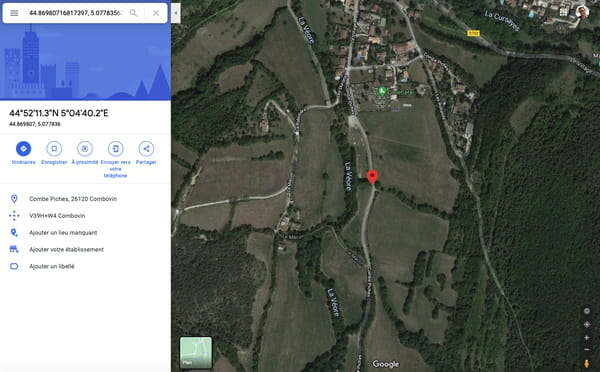This screenshot has width=600, height=372.
Task: Click the plus code dots icon
Action: tap(14, 215)
